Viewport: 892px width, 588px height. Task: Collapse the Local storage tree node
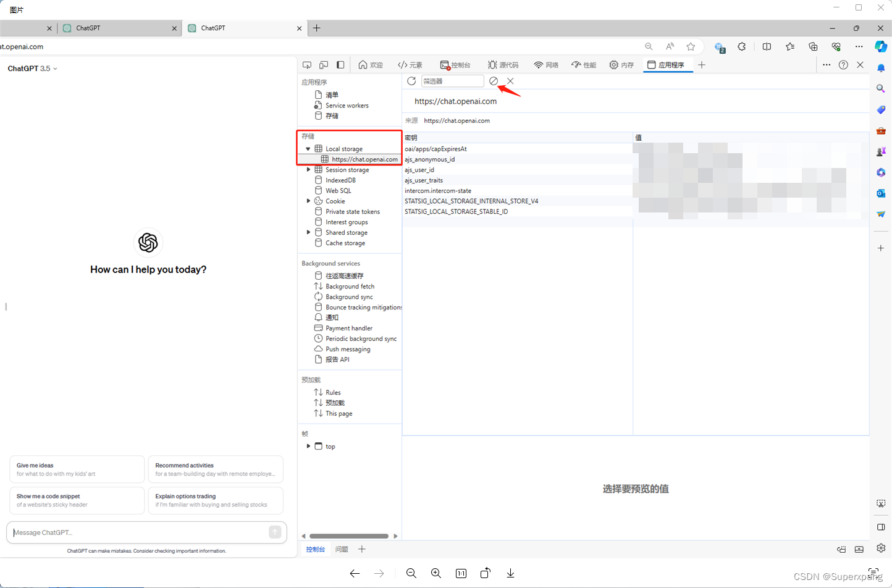tap(308, 149)
